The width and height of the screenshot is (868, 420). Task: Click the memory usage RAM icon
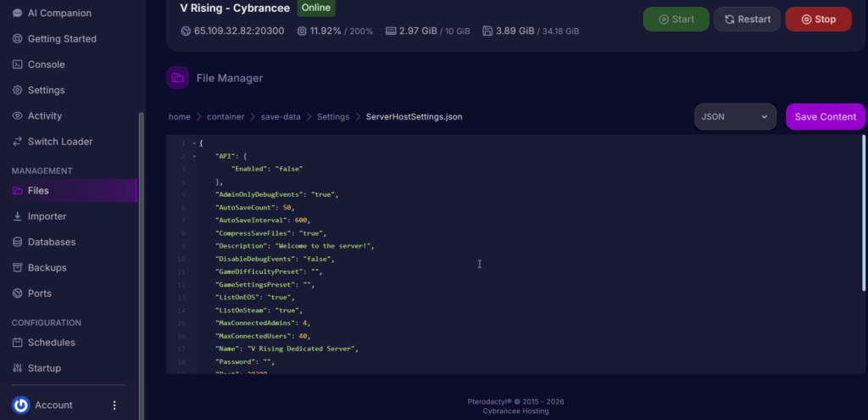(x=392, y=31)
